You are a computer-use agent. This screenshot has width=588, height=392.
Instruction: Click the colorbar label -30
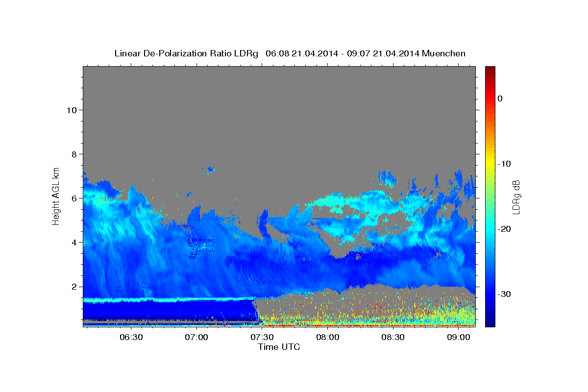point(505,294)
